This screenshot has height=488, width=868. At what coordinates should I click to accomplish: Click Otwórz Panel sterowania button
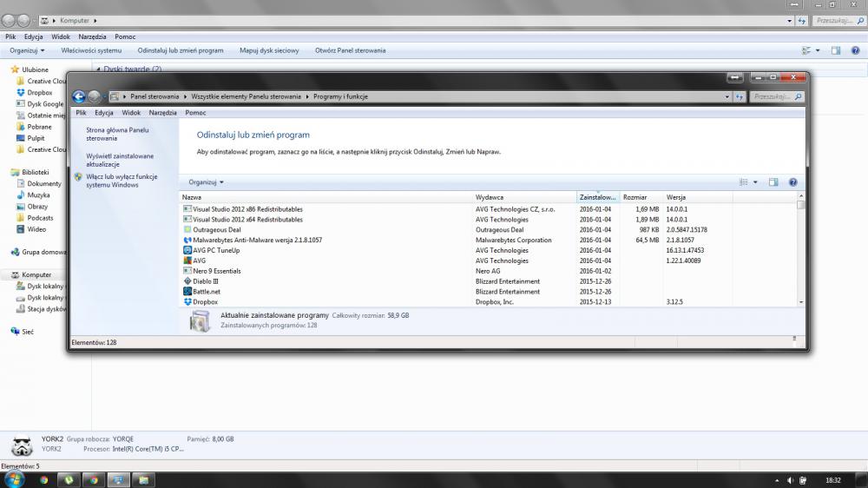coord(351,50)
